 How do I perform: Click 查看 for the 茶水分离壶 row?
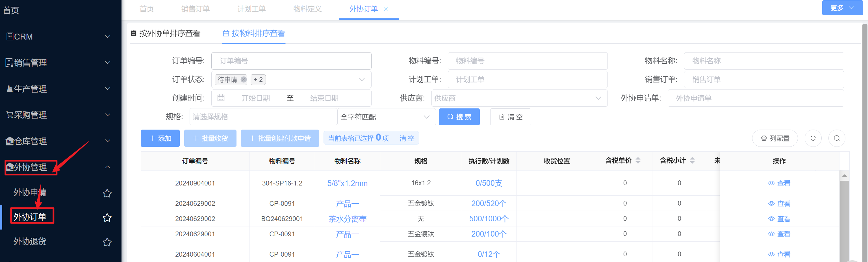[779, 219]
